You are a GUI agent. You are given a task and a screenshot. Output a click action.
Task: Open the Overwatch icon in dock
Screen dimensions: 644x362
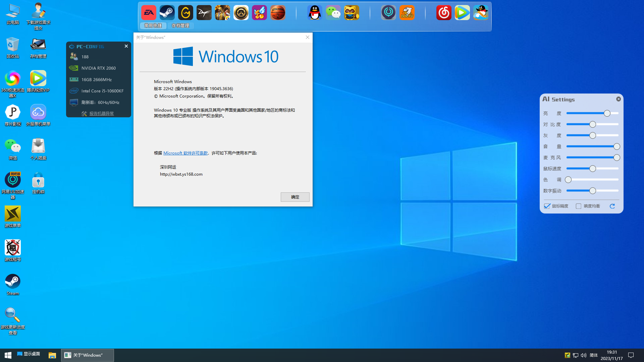(x=241, y=13)
